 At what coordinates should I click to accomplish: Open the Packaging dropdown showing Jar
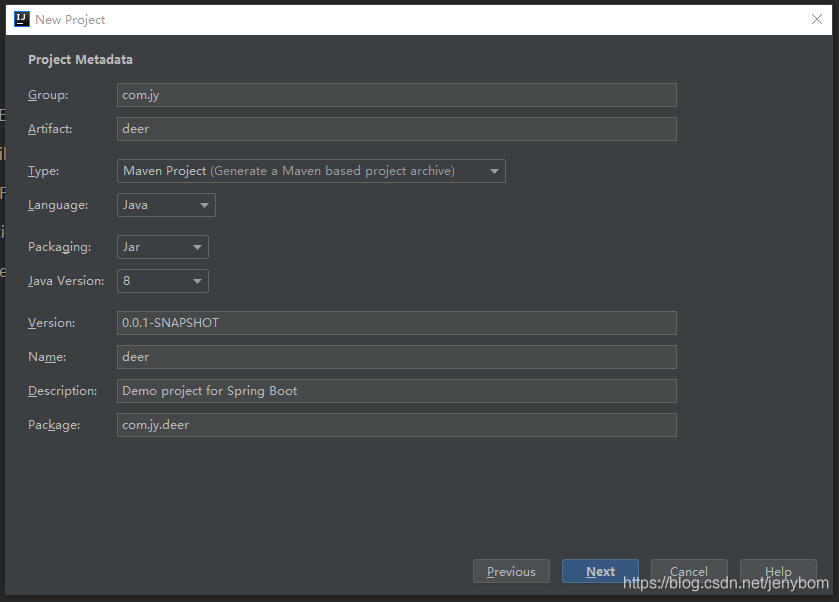163,247
